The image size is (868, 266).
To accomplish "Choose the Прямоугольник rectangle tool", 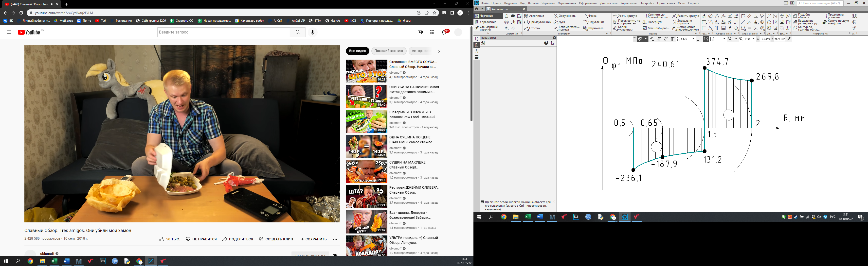I will [538, 22].
